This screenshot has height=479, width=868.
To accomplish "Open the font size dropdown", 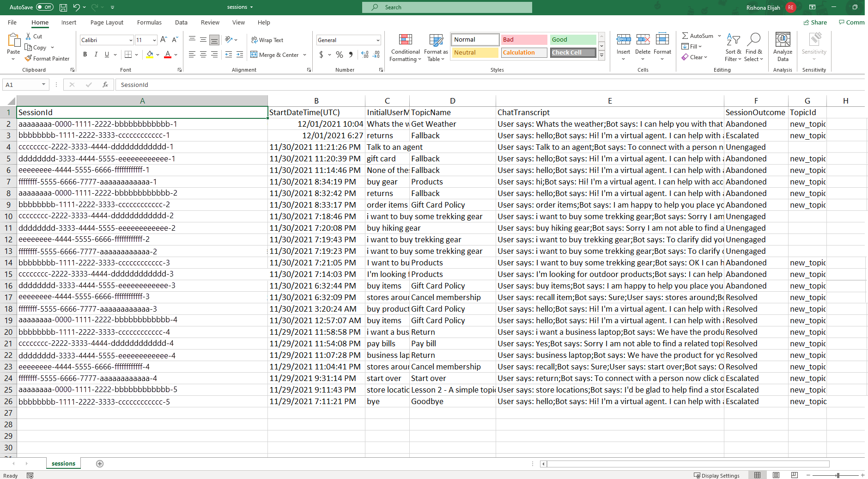I will [x=154, y=40].
